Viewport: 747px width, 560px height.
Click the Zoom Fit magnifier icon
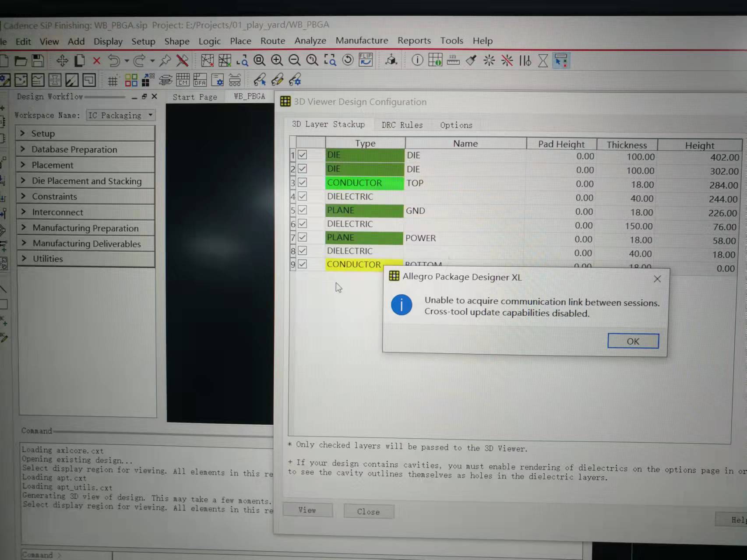(x=259, y=60)
